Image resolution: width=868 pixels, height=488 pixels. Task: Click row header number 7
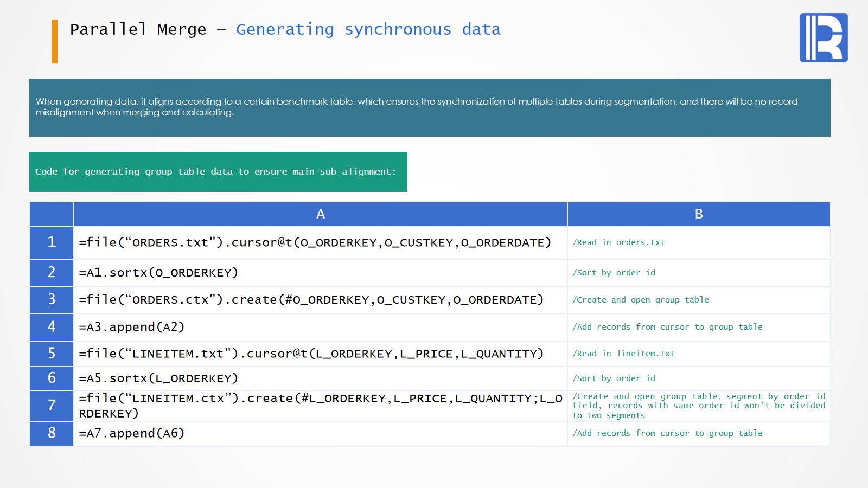[x=52, y=406]
